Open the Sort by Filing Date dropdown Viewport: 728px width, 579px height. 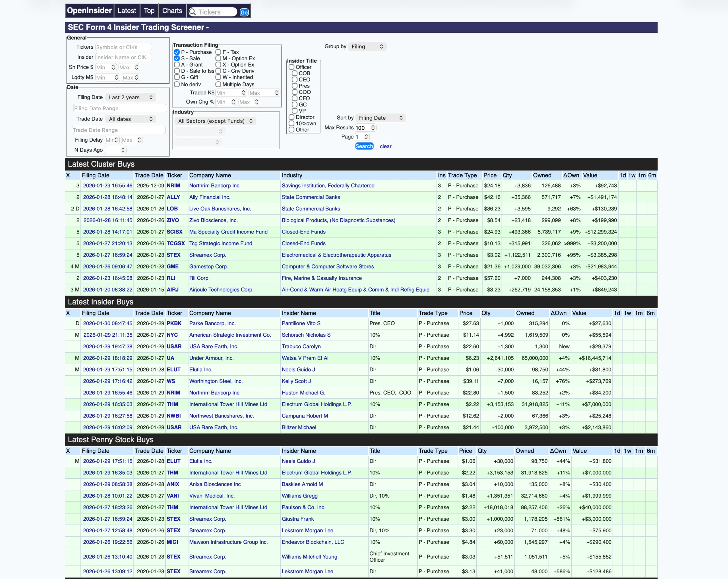point(380,118)
